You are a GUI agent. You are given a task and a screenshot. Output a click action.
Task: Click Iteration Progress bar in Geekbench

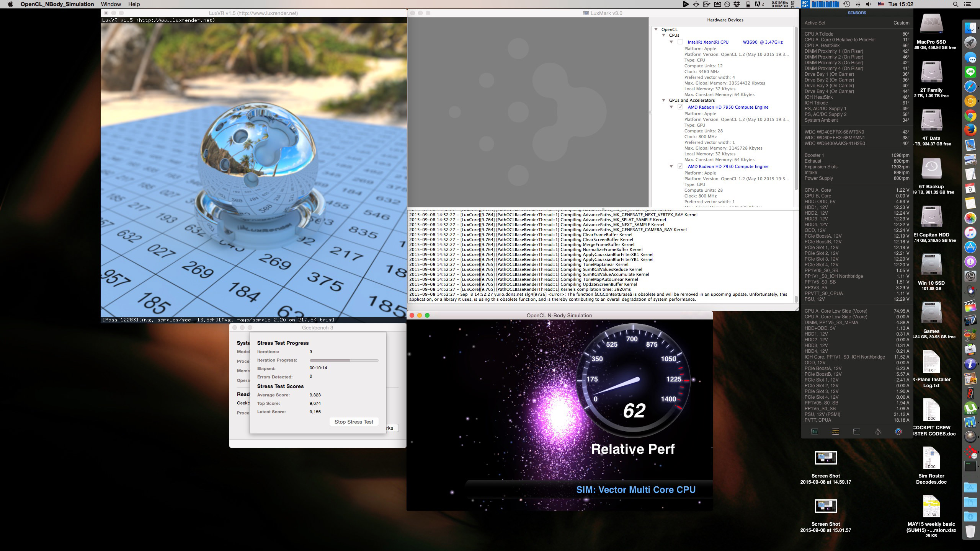click(344, 360)
